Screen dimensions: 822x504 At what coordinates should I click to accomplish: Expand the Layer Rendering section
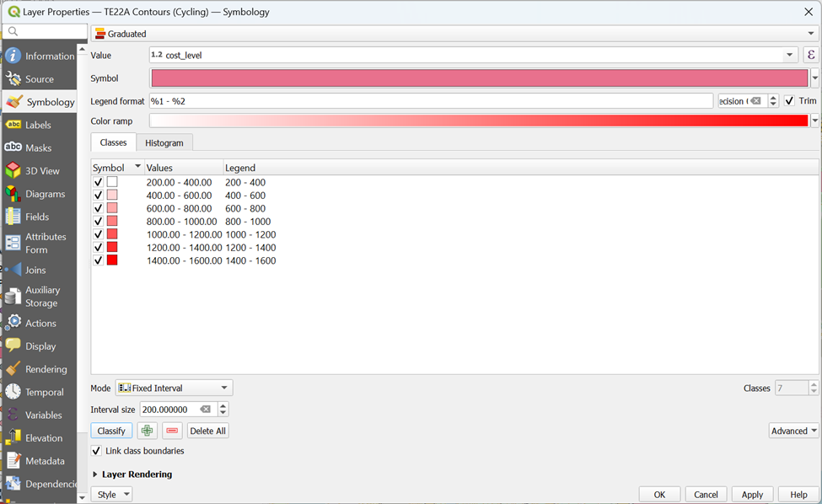pyautogui.click(x=95, y=475)
